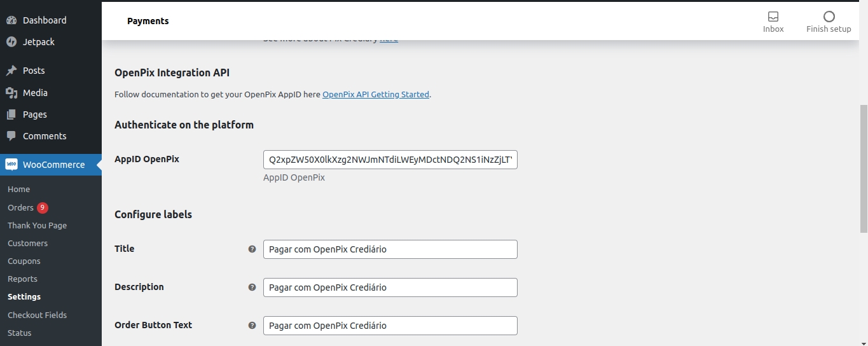
Task: Open the OpenPix API Getting Started link
Action: click(x=375, y=95)
